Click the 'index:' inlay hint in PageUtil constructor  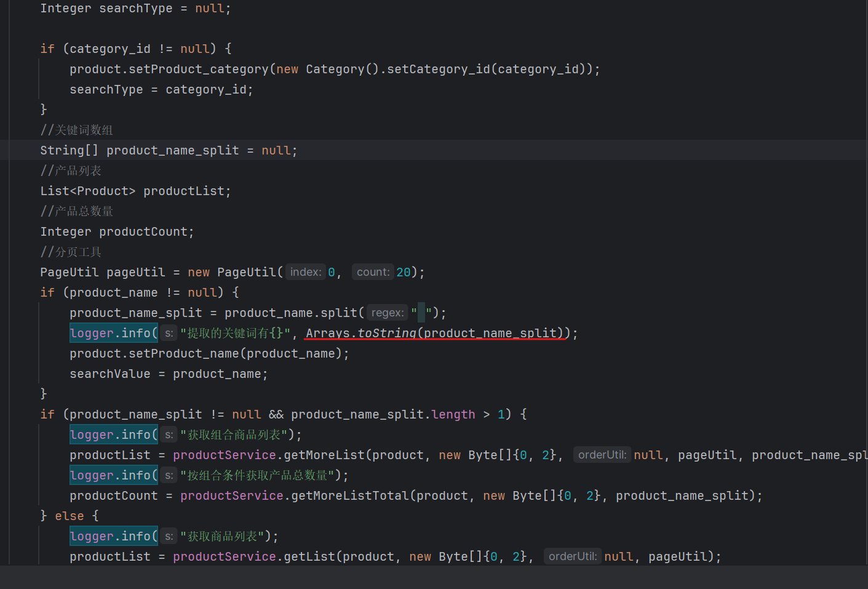[306, 272]
